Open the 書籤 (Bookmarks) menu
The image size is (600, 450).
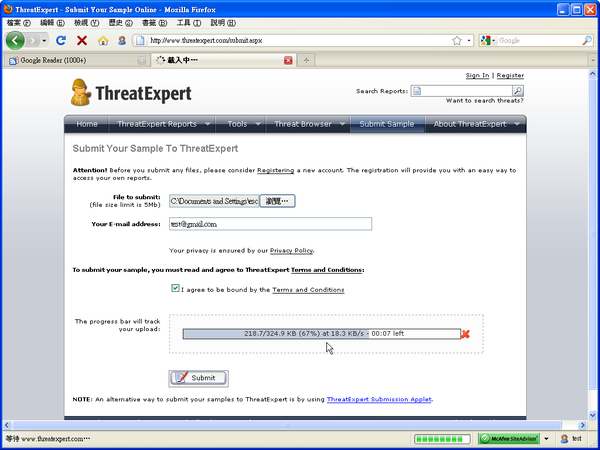pyautogui.click(x=155, y=23)
